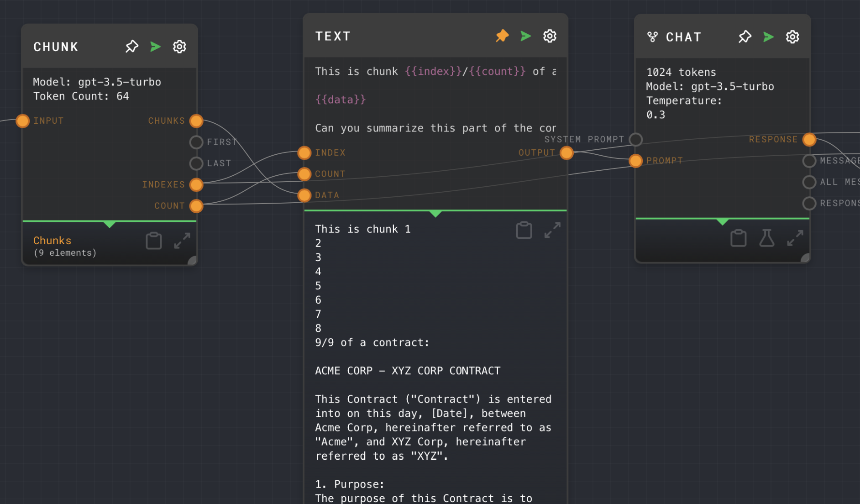Click the Chunk node LAST output port
860x504 pixels.
tap(196, 163)
